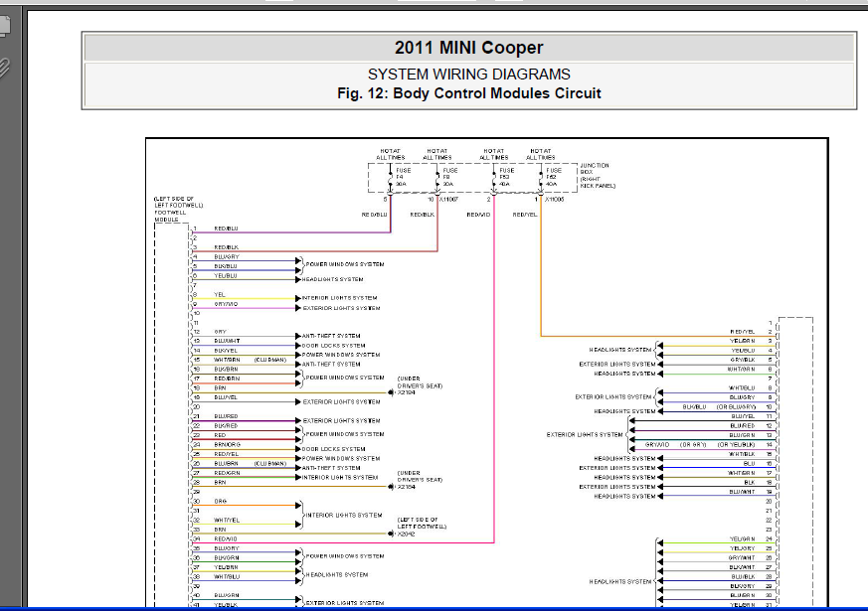Click the 'JUNCTION BOX (RIGHT KICK PANEL)' label

[x=598, y=175]
